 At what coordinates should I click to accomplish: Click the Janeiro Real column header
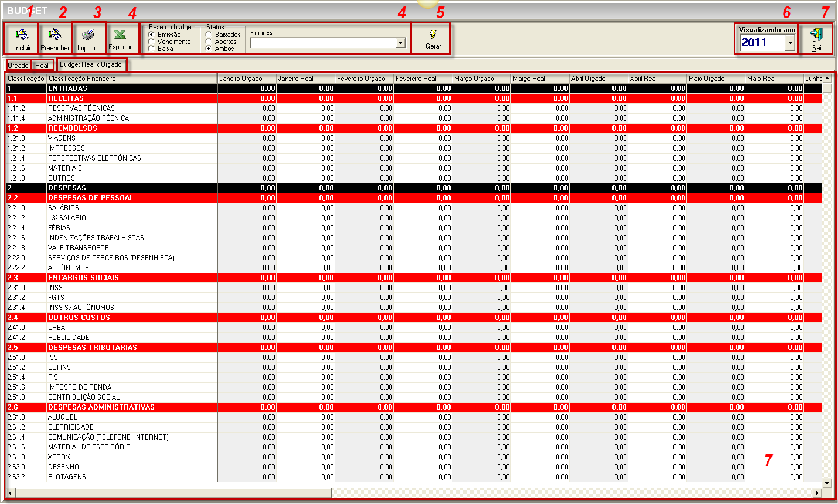click(x=305, y=79)
